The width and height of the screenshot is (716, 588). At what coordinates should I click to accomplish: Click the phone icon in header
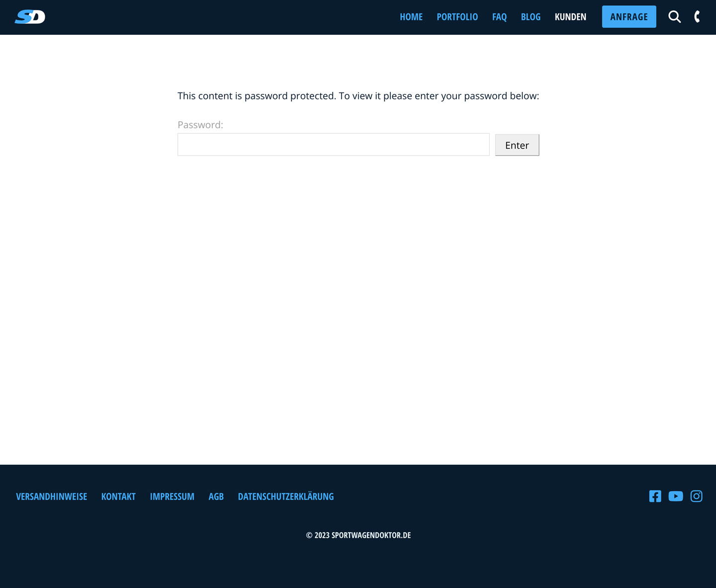click(x=697, y=16)
